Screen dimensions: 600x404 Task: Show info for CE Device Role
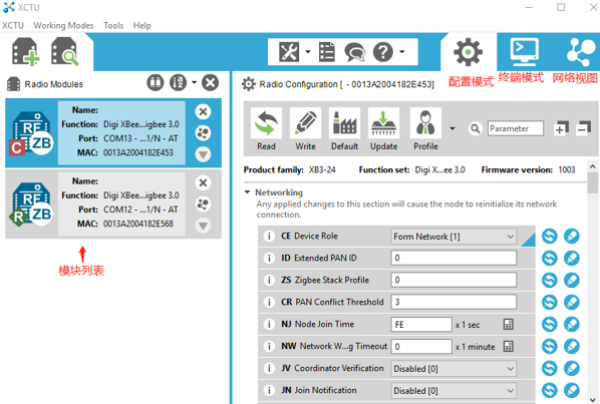tap(269, 236)
